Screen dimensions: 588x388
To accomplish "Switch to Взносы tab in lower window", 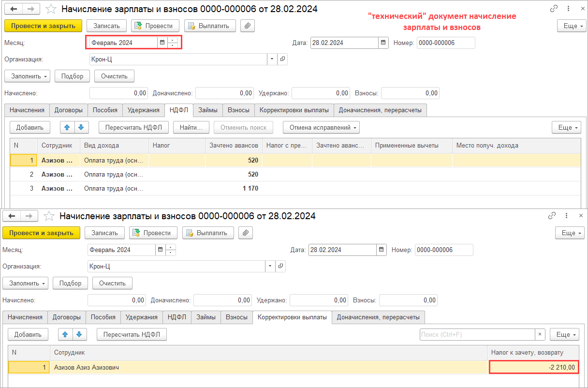I will [x=236, y=317].
